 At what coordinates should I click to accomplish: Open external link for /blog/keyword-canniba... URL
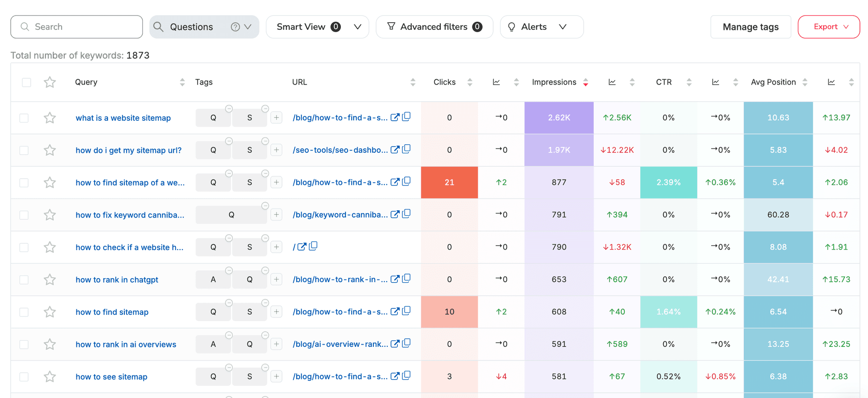pos(395,214)
